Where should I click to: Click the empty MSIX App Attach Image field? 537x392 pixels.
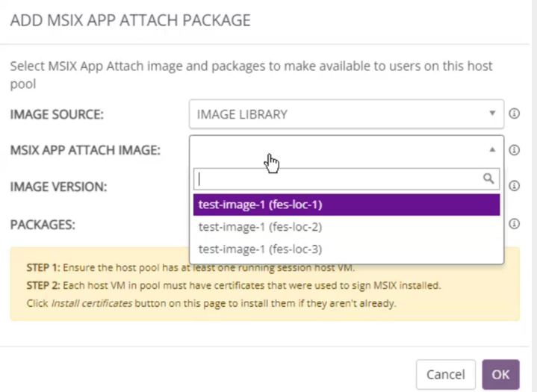pyautogui.click(x=336, y=150)
